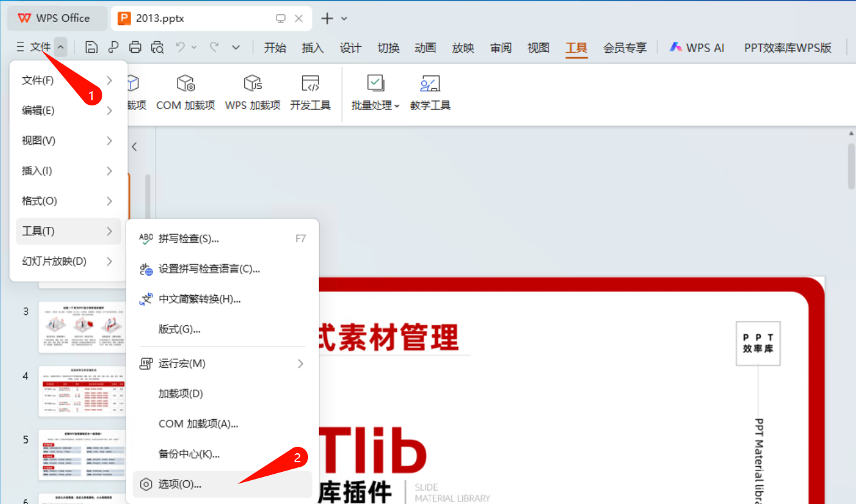Screen dimensions: 856x504
Task: Switch to the 动画 ribbon tab
Action: (426, 48)
